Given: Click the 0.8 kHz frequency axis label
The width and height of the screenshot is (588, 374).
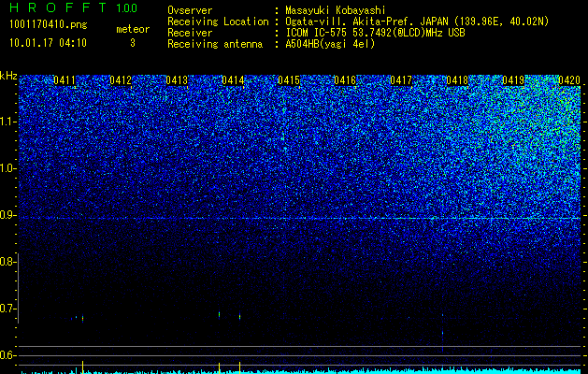Looking at the screenshot, I should pyautogui.click(x=8, y=262).
